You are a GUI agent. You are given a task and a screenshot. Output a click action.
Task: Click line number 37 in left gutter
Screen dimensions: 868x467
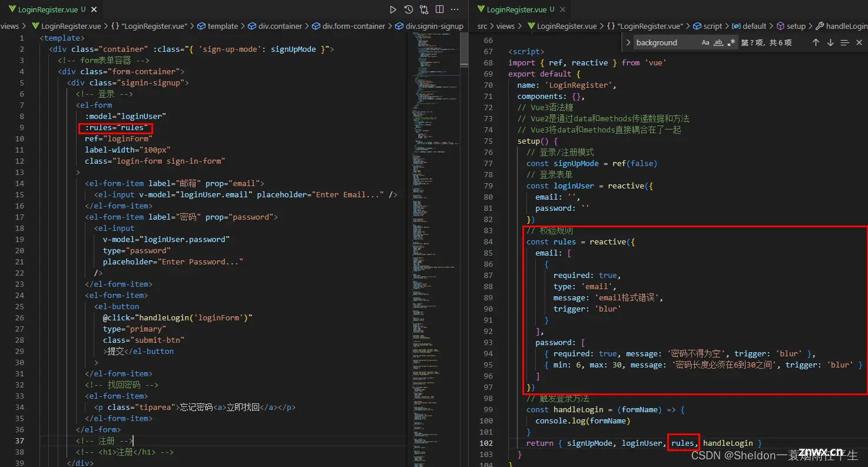coord(19,440)
